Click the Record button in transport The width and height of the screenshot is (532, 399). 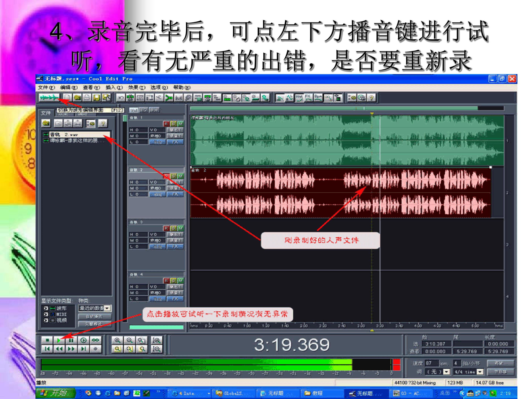(x=96, y=349)
